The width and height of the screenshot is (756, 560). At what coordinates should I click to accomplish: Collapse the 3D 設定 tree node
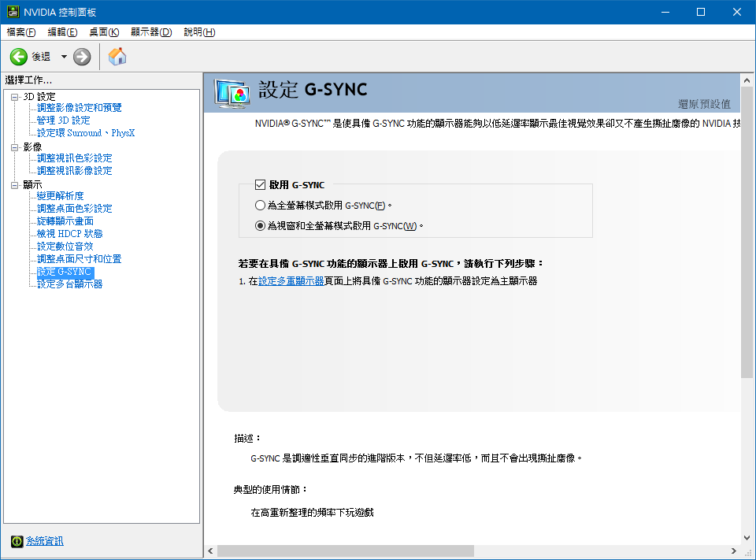[x=14, y=97]
